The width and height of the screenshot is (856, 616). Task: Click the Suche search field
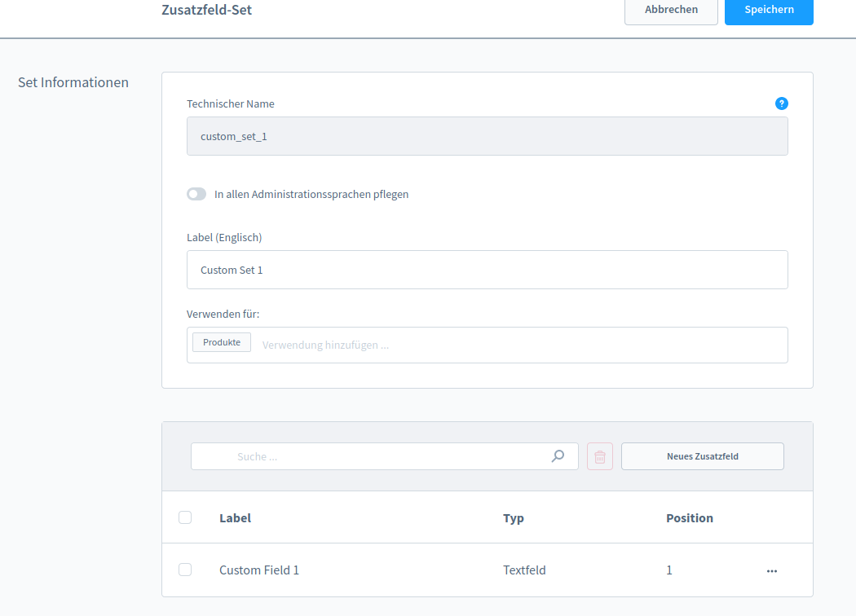tap(384, 456)
